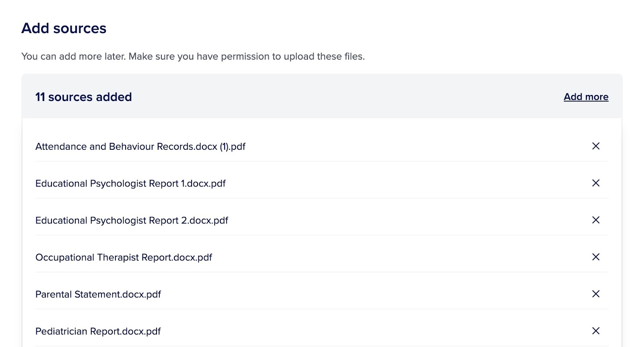Delete the Parental Statement source

point(596,294)
